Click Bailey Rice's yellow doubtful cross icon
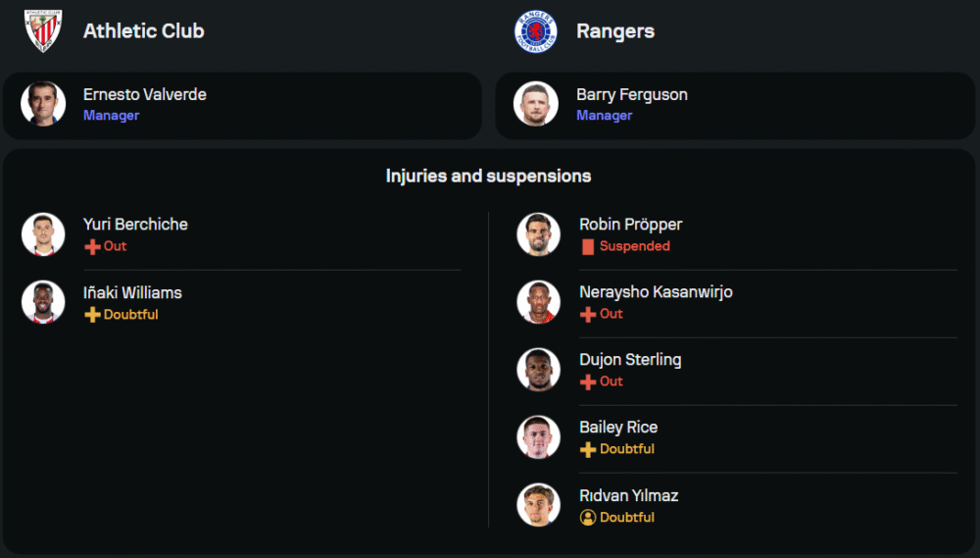Image resolution: width=980 pixels, height=558 pixels. tap(588, 450)
